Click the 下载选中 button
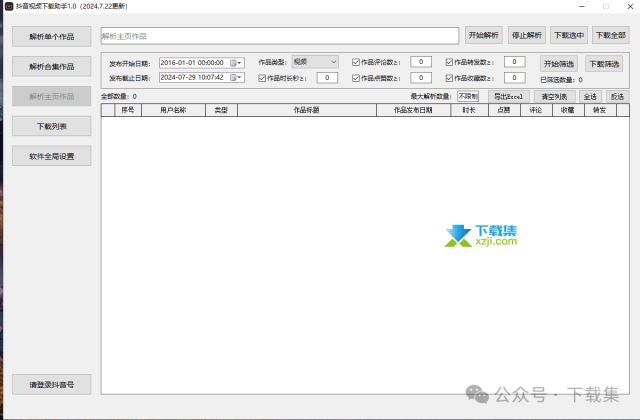Screen dimensions: 640x420 pyautogui.click(x=569, y=36)
